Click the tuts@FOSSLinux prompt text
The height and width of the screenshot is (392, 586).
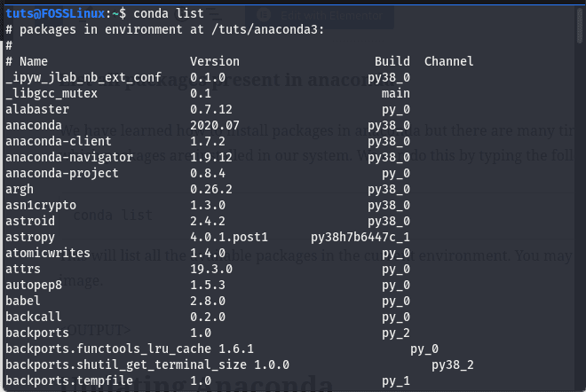coord(55,13)
